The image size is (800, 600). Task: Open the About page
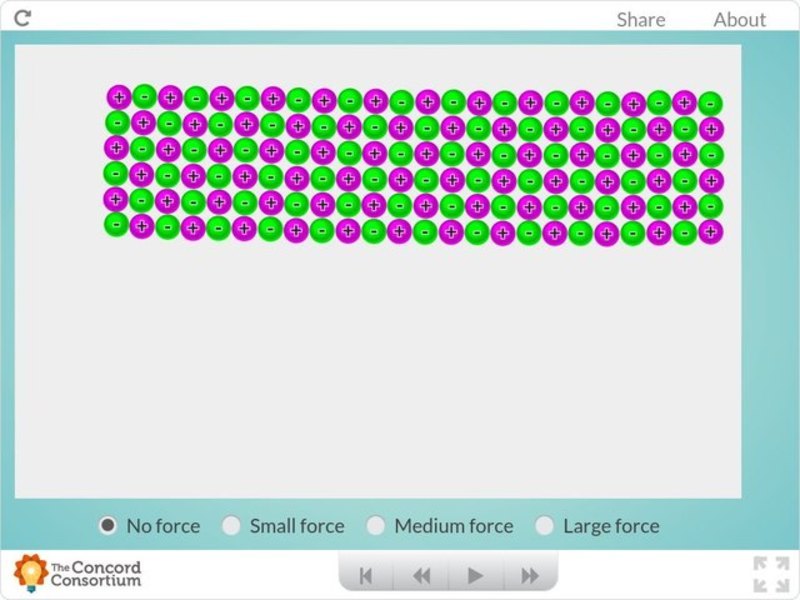click(x=740, y=19)
